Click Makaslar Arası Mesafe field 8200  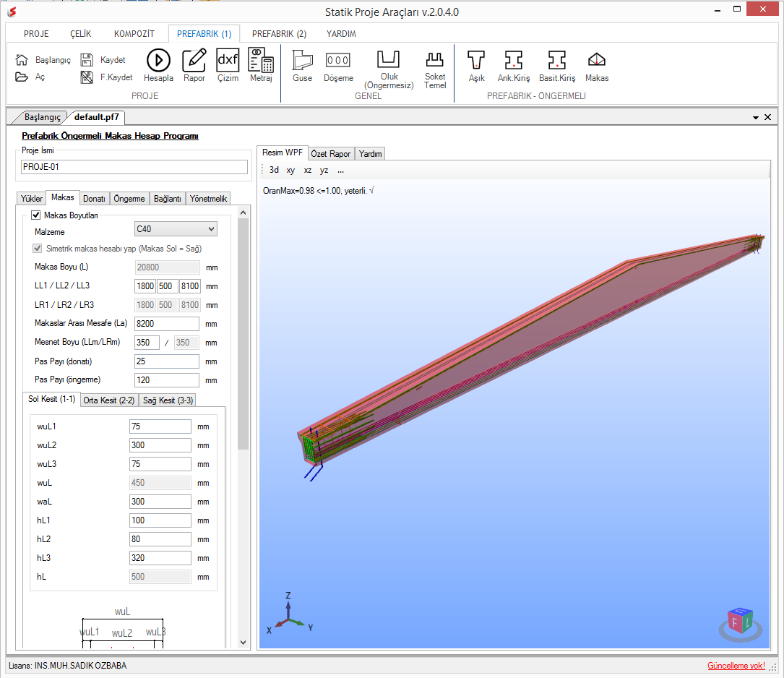[166, 324]
